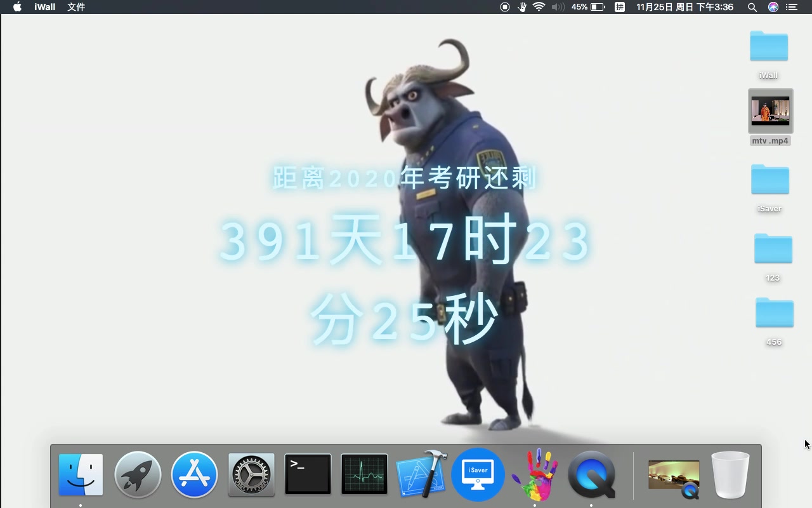Open the 文件 menu
Screen dimensions: 812x508
tap(76, 7)
